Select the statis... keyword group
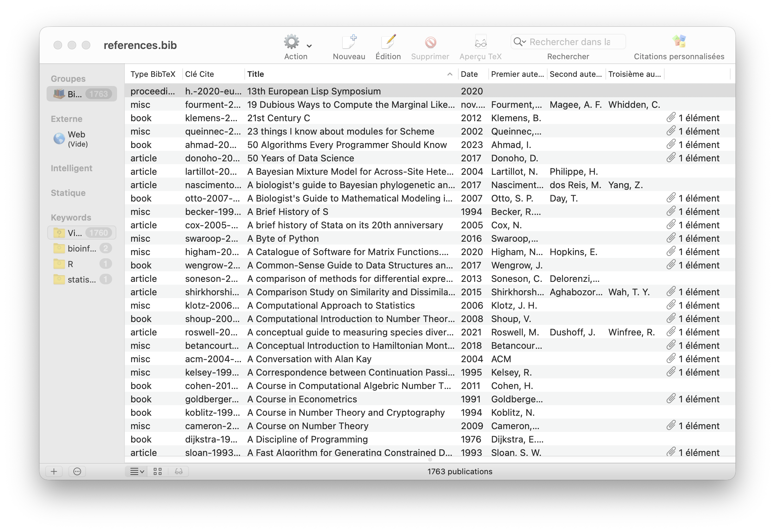This screenshot has height=532, width=775. [82, 279]
